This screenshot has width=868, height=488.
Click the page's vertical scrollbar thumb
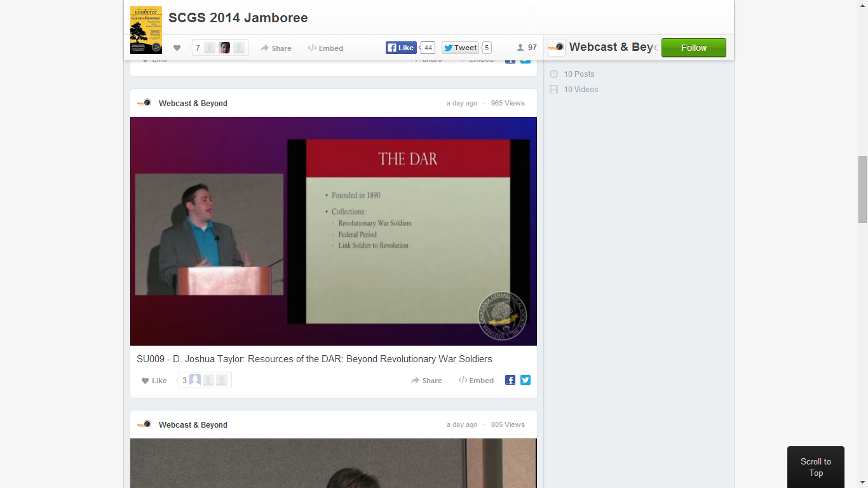862,189
